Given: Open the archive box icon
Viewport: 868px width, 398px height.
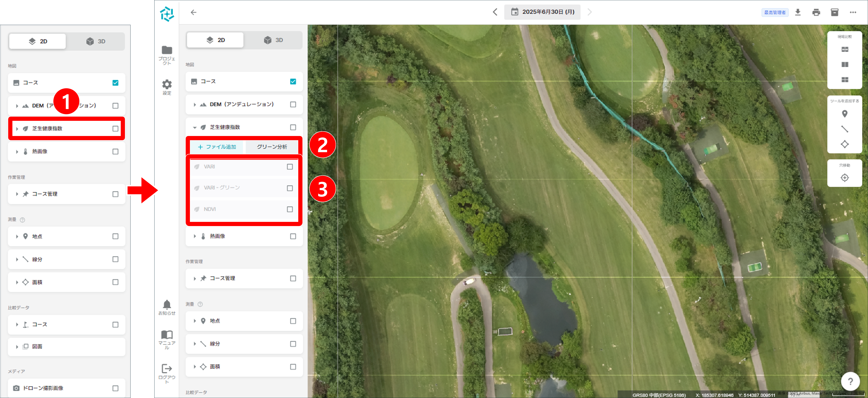Looking at the screenshot, I should pyautogui.click(x=834, y=12).
